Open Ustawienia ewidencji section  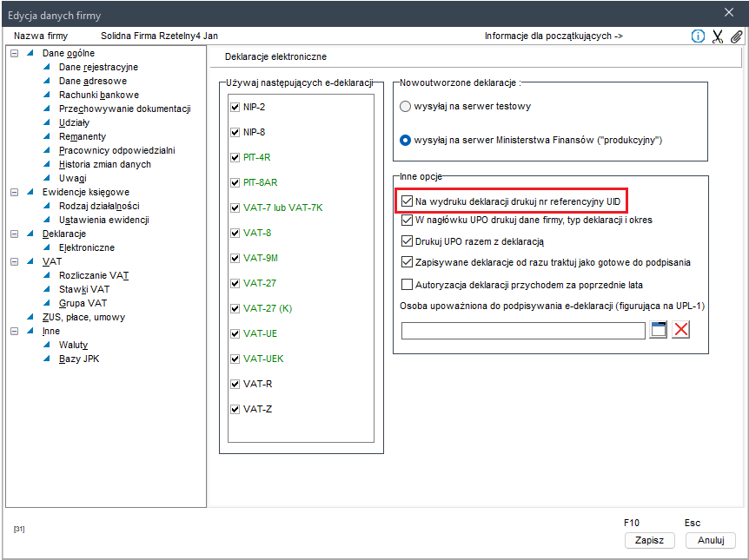104,220
